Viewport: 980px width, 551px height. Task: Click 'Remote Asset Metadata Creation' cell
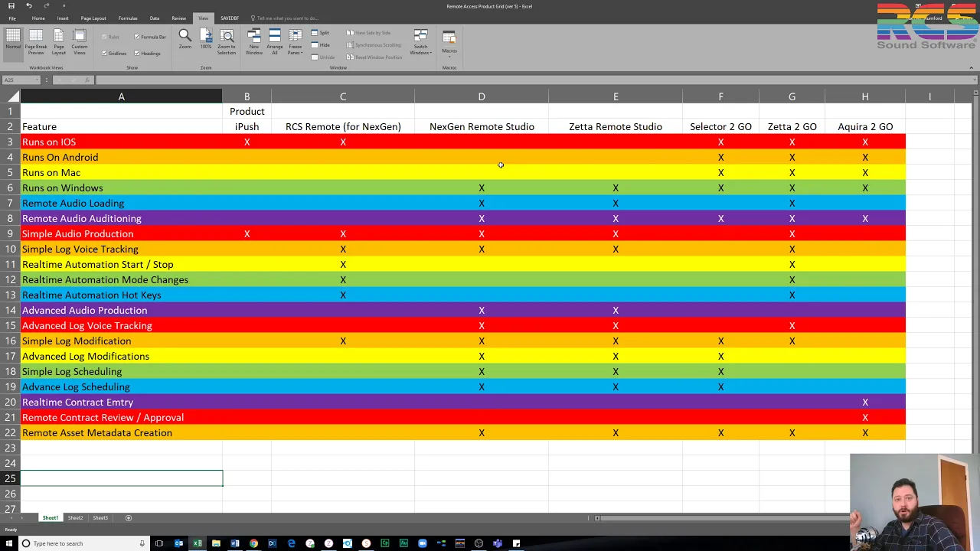pos(121,433)
